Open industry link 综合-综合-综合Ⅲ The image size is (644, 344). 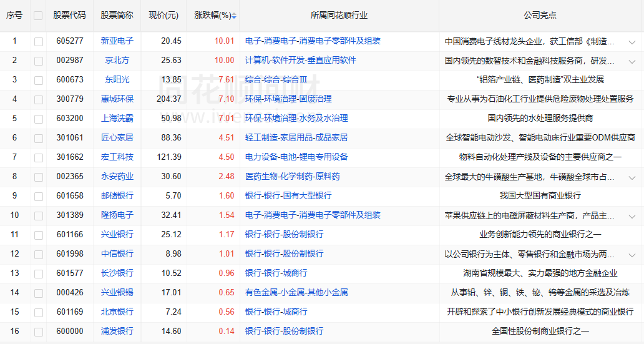tap(276, 79)
